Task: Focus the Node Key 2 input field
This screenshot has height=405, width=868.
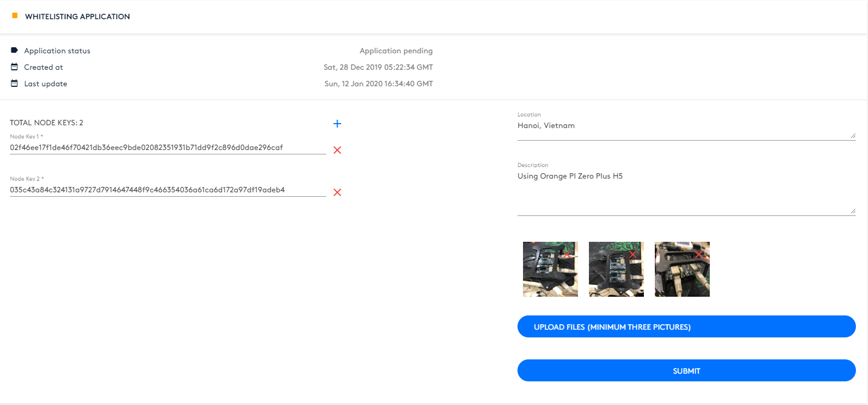Action: 168,190
